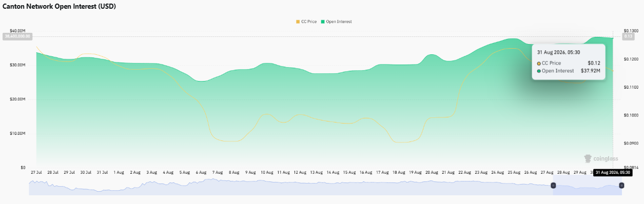The width and height of the screenshot is (644, 204).
Task: Click the 17 Aug date label
Action: point(382,173)
